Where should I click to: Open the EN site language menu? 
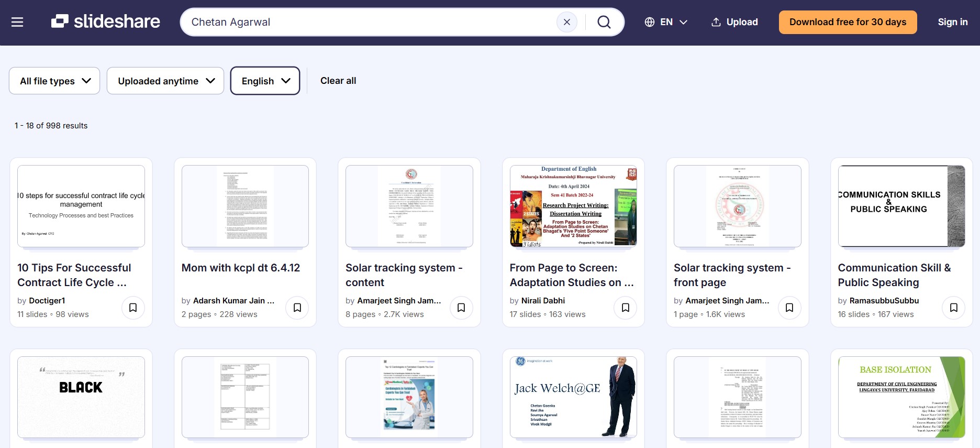coord(665,22)
